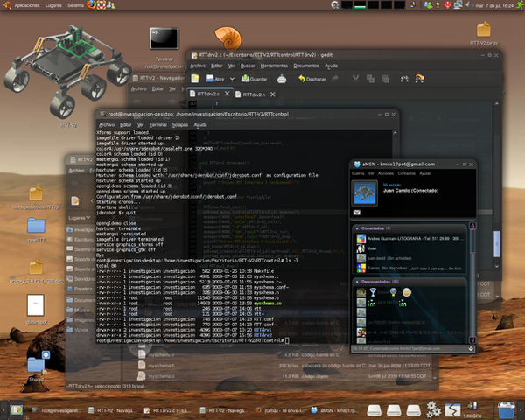Create new document in gedit toolbar
The height and width of the screenshot is (420, 525).
(x=195, y=79)
